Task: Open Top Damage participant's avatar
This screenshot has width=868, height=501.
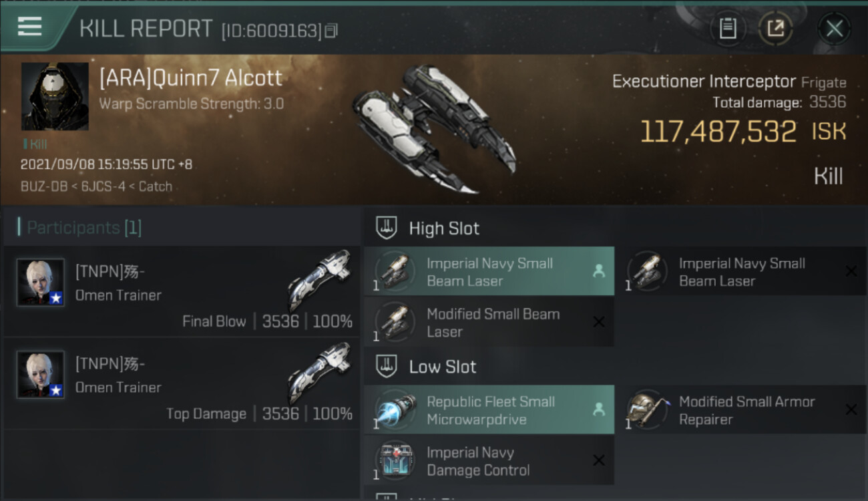Action: click(41, 375)
